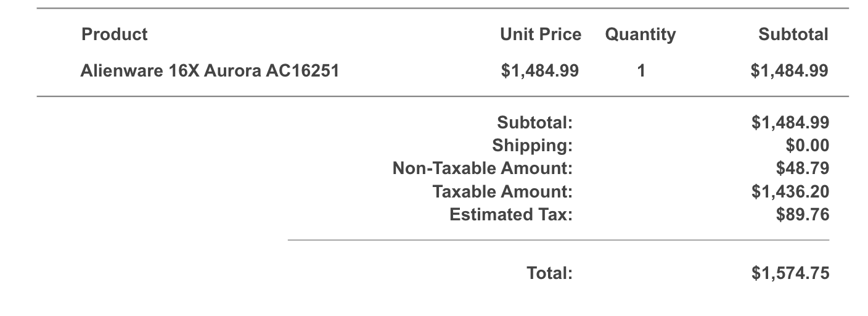The width and height of the screenshot is (868, 316).
Task: Click the Total: label
Action: [x=550, y=273]
